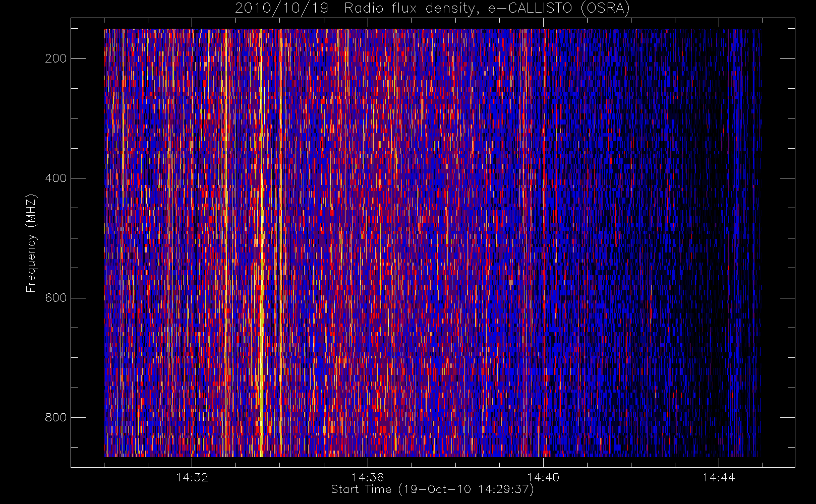The height and width of the screenshot is (504, 816).
Task: Click the plot title '2010/10/19 Radio flux density, e-CALLISTO (OSRA)'
Action: pos(433,9)
